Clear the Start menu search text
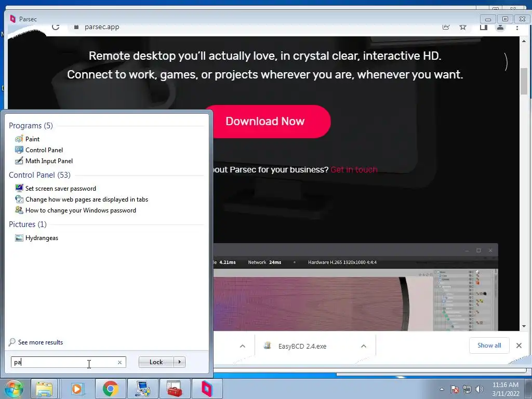Screen dimensions: 532x399 [x=120, y=362]
